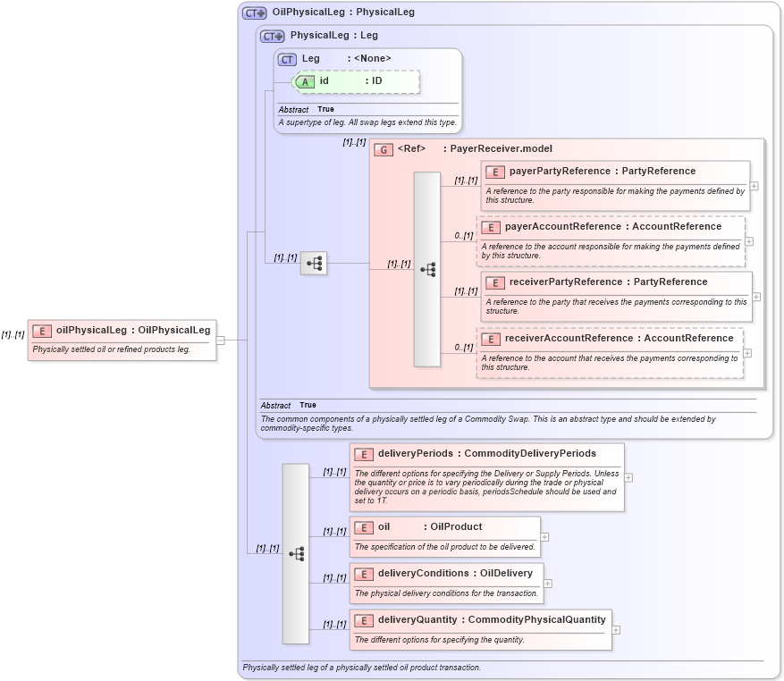Click 'The specification of the oil product' description
The image size is (784, 681).
[x=444, y=547]
